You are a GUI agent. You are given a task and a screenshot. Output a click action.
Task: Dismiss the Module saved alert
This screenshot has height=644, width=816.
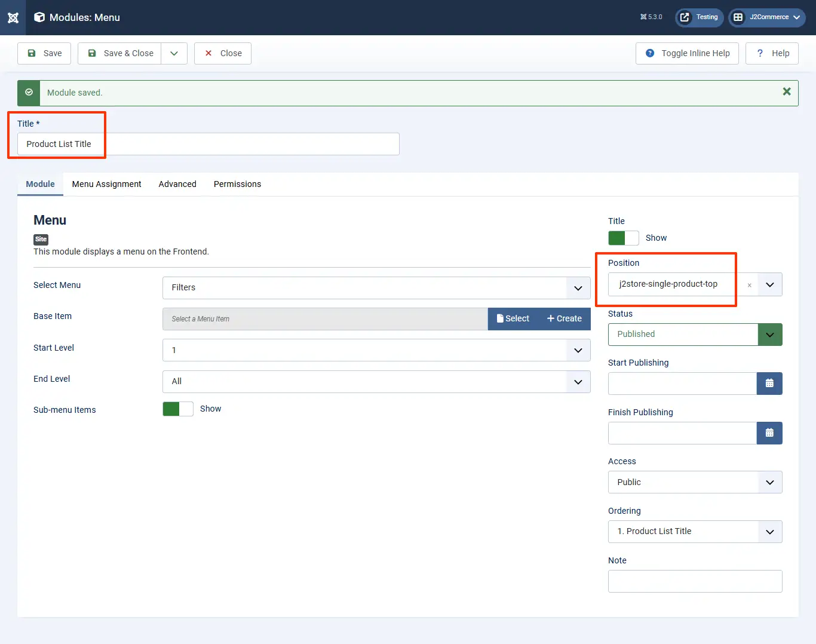click(787, 91)
